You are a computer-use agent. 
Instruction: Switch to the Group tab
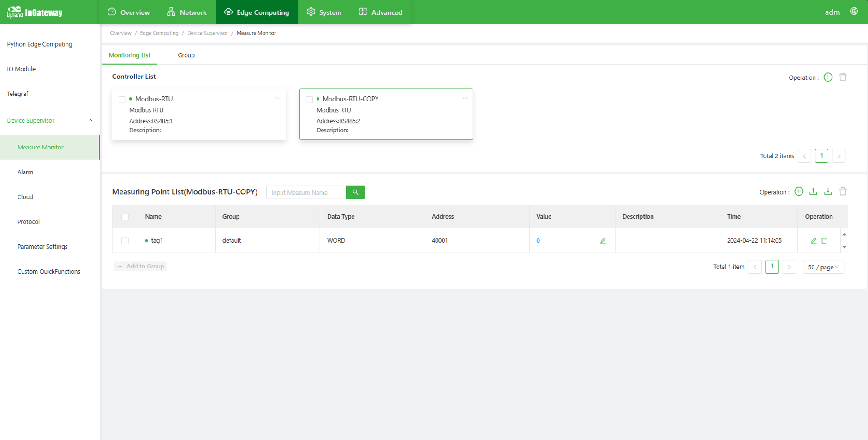(x=186, y=55)
